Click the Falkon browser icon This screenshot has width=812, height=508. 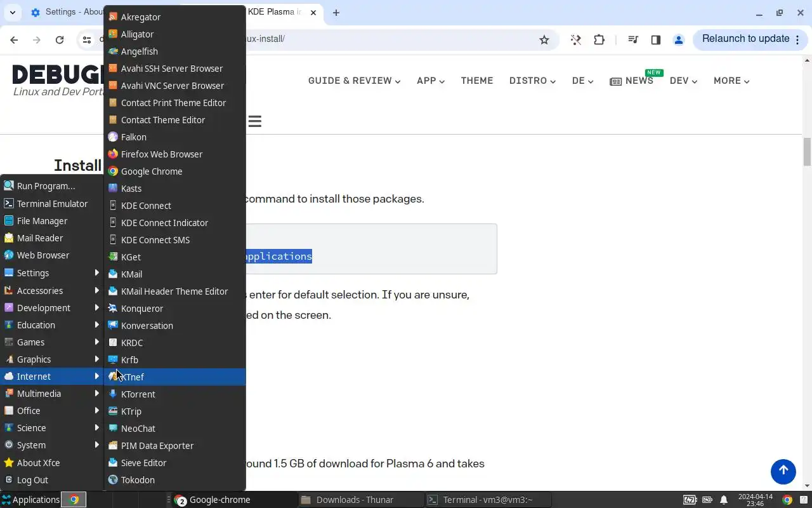coord(113,137)
